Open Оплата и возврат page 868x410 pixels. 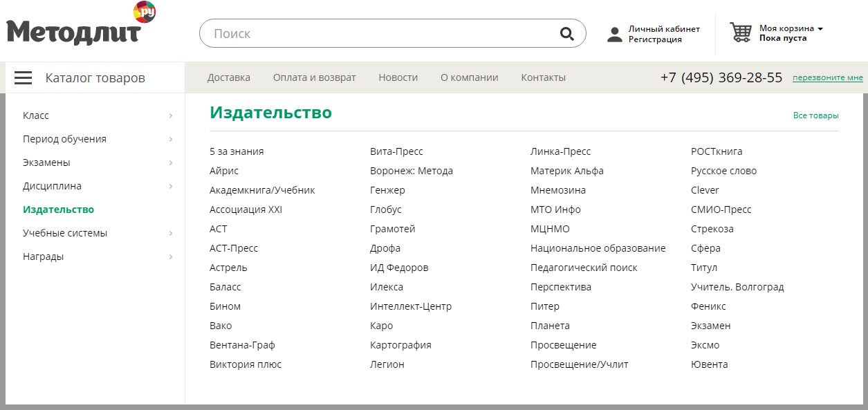coord(315,77)
